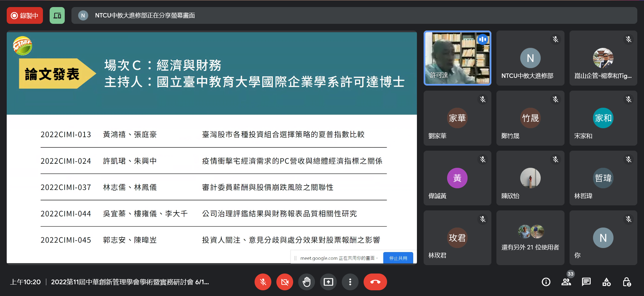Click the present screen button
The height and width of the screenshot is (296, 644).
pos(328,282)
